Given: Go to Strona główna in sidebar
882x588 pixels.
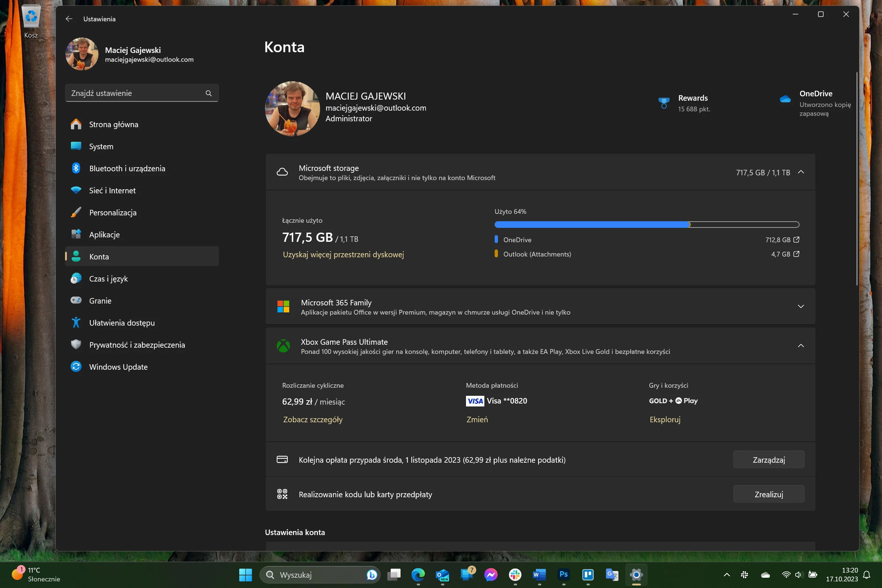Looking at the screenshot, I should click(x=142, y=125).
